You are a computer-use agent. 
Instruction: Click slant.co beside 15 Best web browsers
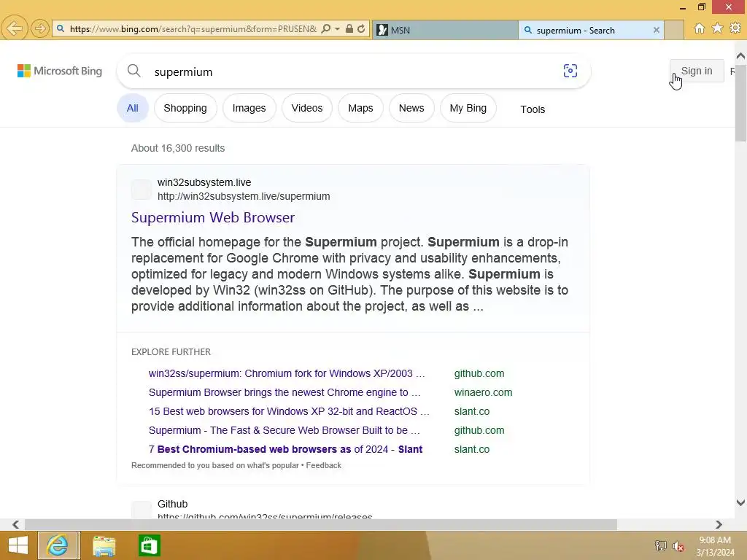pyautogui.click(x=472, y=411)
